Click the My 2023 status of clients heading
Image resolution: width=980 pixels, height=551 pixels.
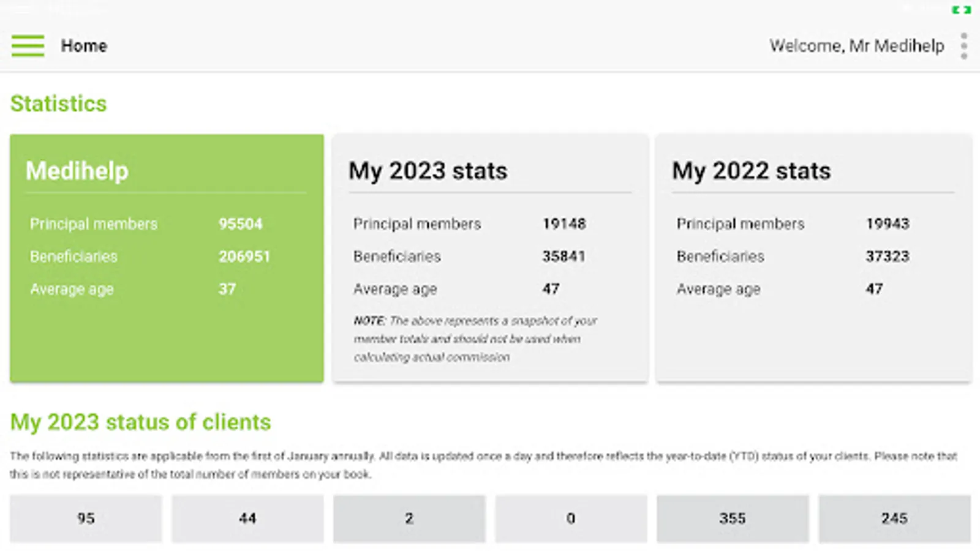(x=140, y=422)
